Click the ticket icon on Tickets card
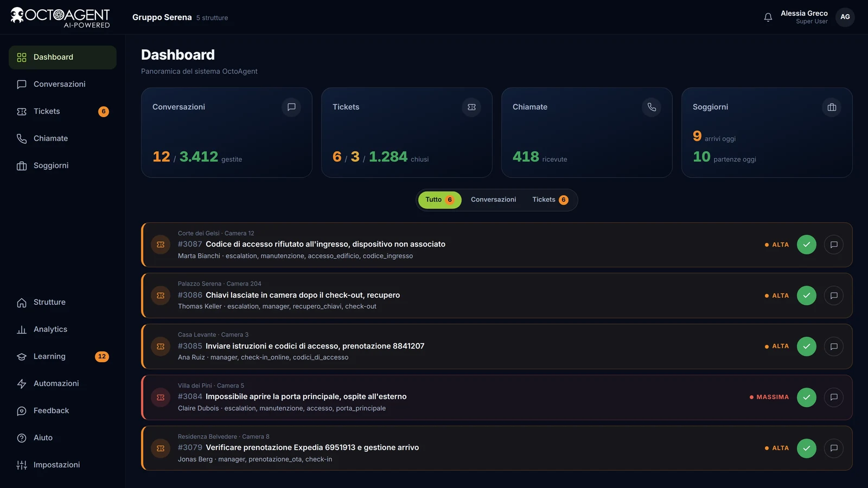This screenshot has width=868, height=488. [471, 107]
